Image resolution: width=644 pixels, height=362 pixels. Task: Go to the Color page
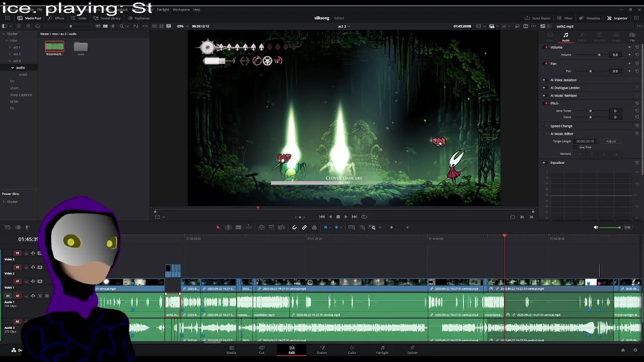pos(352,350)
